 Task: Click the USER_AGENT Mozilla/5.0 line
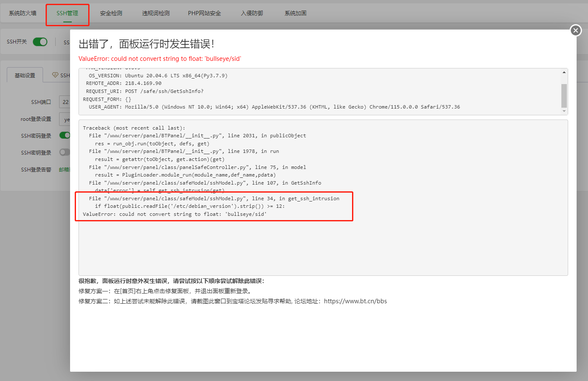point(274,107)
